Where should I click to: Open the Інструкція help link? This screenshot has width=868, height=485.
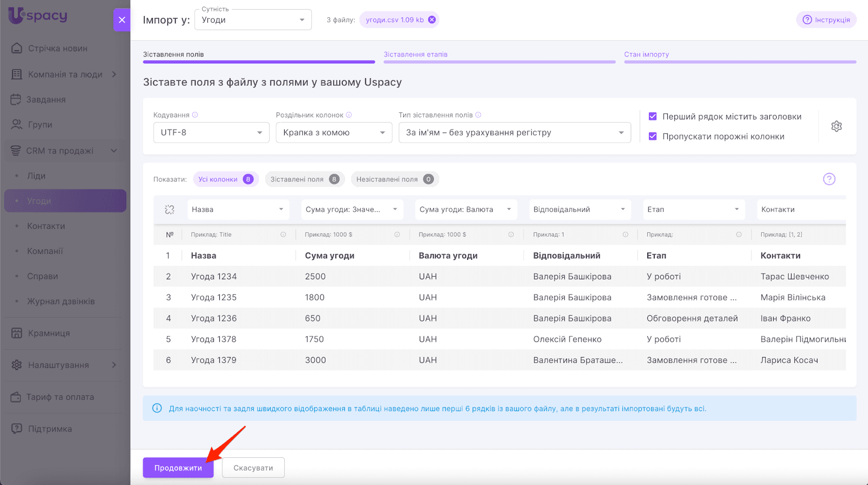pos(826,20)
